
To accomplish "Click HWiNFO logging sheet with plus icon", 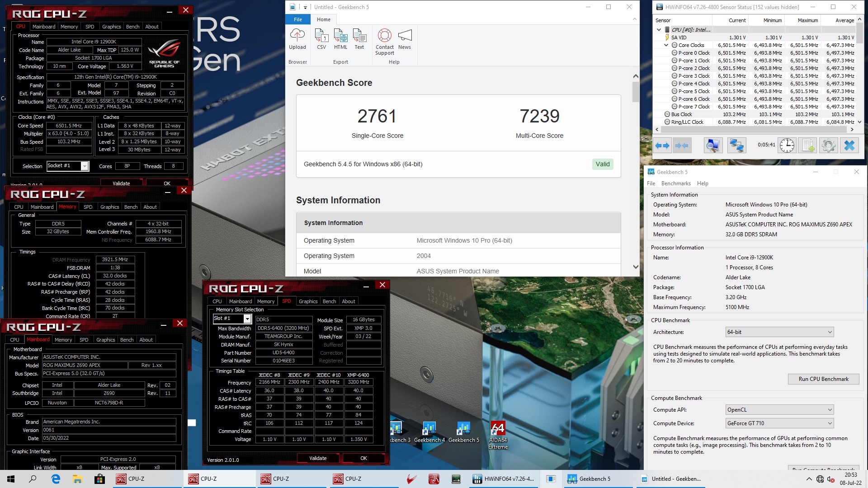I will pyautogui.click(x=808, y=145).
